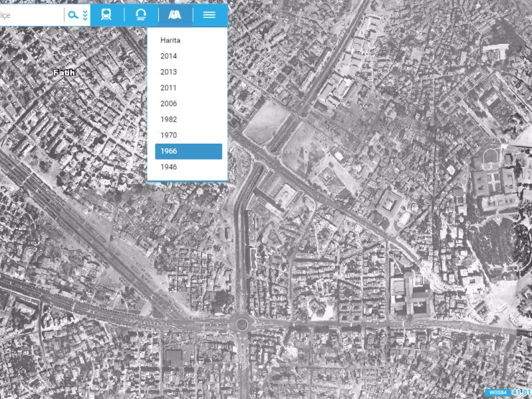Viewport: 532px width, 399px height.
Task: Click the roundabout on the map
Action: pyautogui.click(x=241, y=325)
